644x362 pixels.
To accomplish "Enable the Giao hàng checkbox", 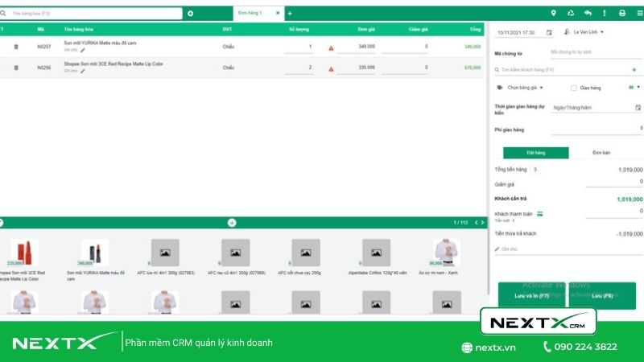I will (x=574, y=88).
